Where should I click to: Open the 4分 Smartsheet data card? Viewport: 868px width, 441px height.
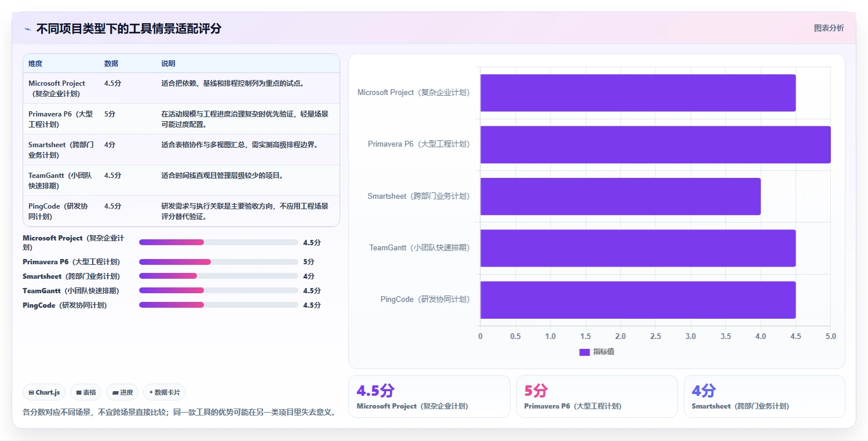click(764, 396)
